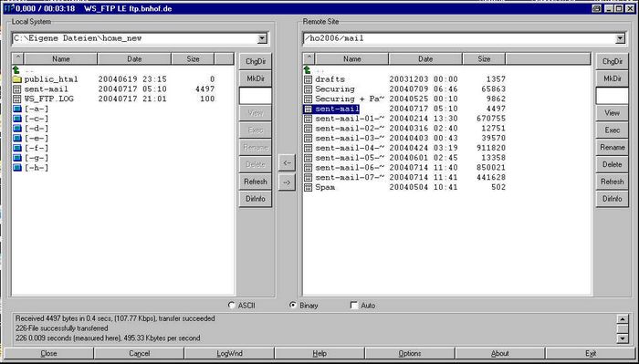Click the local parent directory up-arrow icon

click(x=16, y=69)
